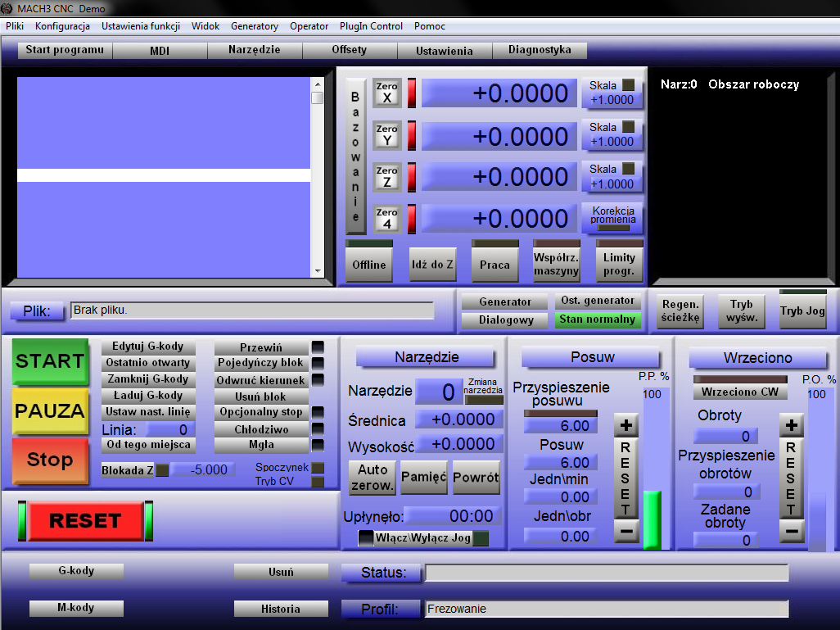Click the Wrzeciono minus decrease button

(x=791, y=532)
